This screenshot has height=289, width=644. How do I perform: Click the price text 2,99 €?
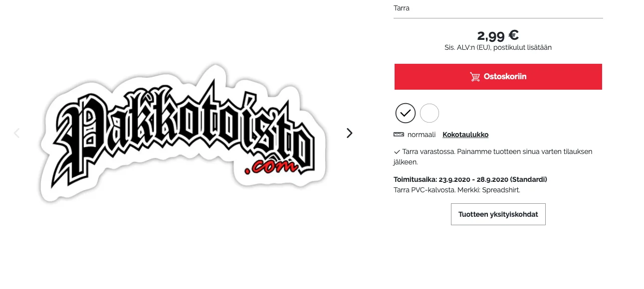[497, 35]
